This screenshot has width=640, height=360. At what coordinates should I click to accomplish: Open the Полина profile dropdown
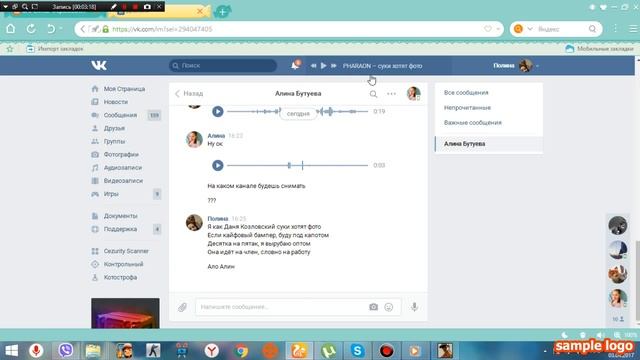[516, 65]
